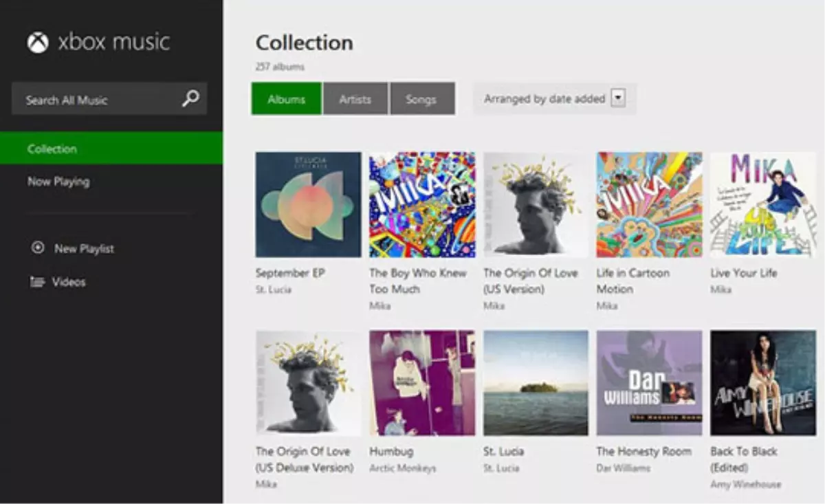Open Now Playing in the sidebar
The height and width of the screenshot is (504, 825).
pyautogui.click(x=58, y=182)
